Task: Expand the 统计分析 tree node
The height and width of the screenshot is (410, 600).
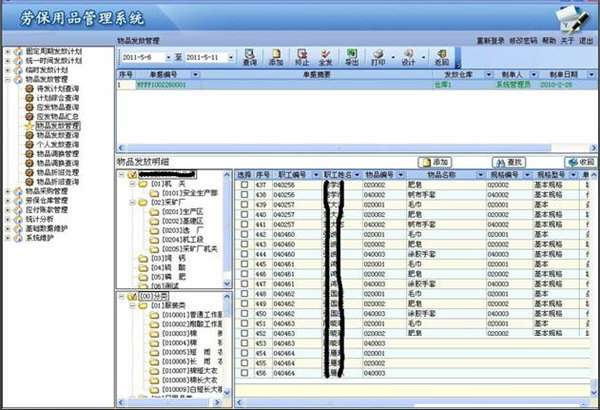Action: [8, 219]
